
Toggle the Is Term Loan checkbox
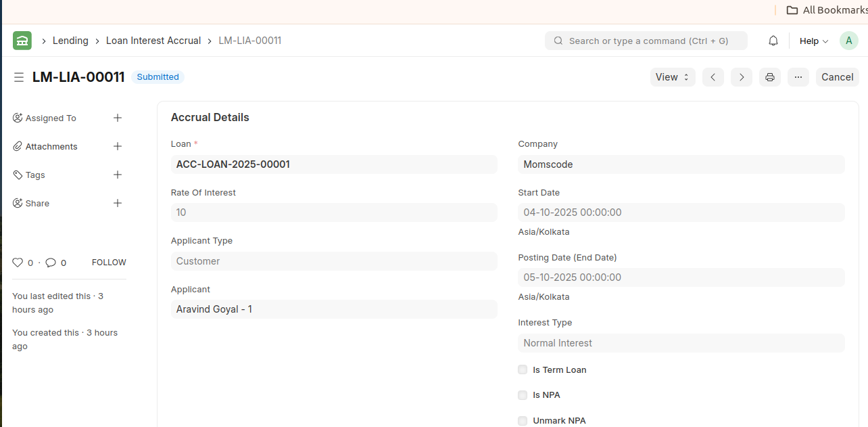click(523, 369)
